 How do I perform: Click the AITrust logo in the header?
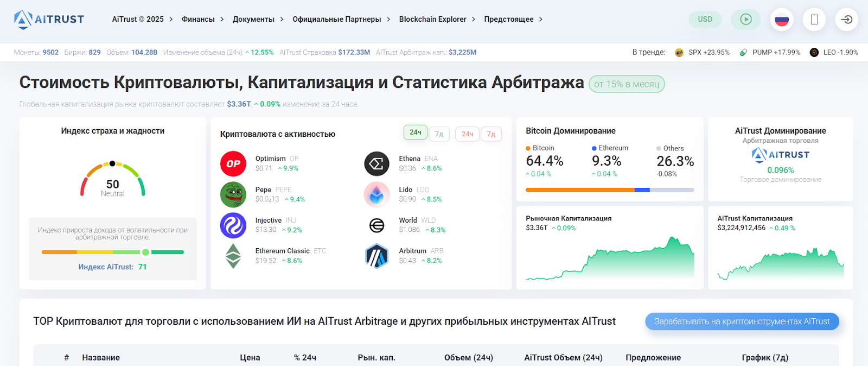tap(49, 20)
